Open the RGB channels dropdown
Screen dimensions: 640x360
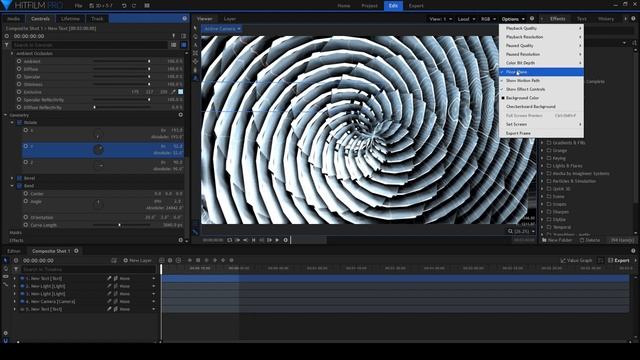click(488, 19)
